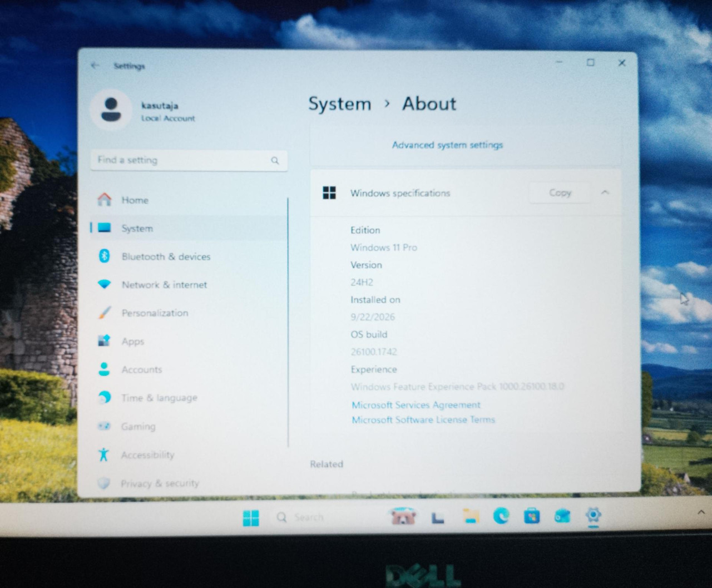Click the Time & language globe icon

(x=104, y=398)
